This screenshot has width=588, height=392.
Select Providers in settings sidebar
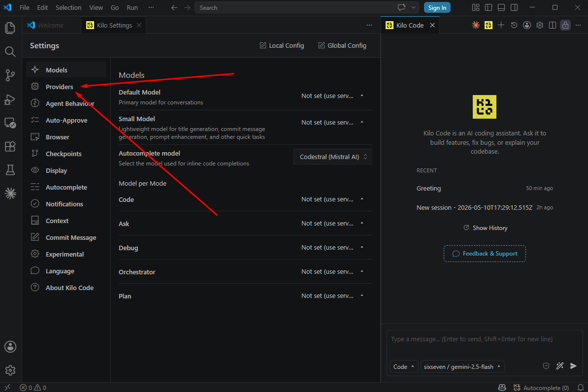point(66,87)
